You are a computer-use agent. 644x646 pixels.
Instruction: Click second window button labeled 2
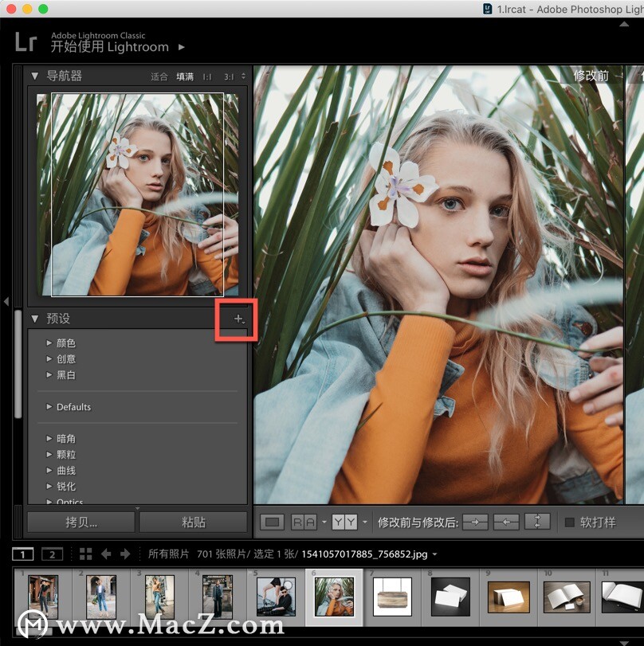pos(53,554)
